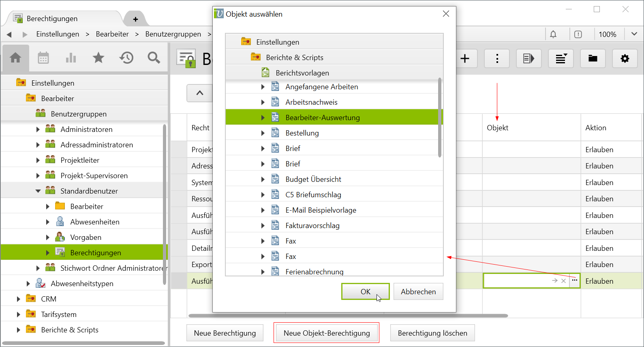The height and width of the screenshot is (347, 644).
Task: Expand Bearbeiter-Auswertung in the dialog
Action: [x=263, y=118]
